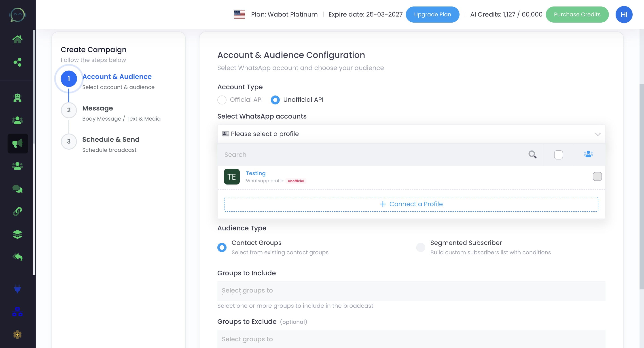Select the Official API radio button
The width and height of the screenshot is (644, 348).
pyautogui.click(x=222, y=100)
